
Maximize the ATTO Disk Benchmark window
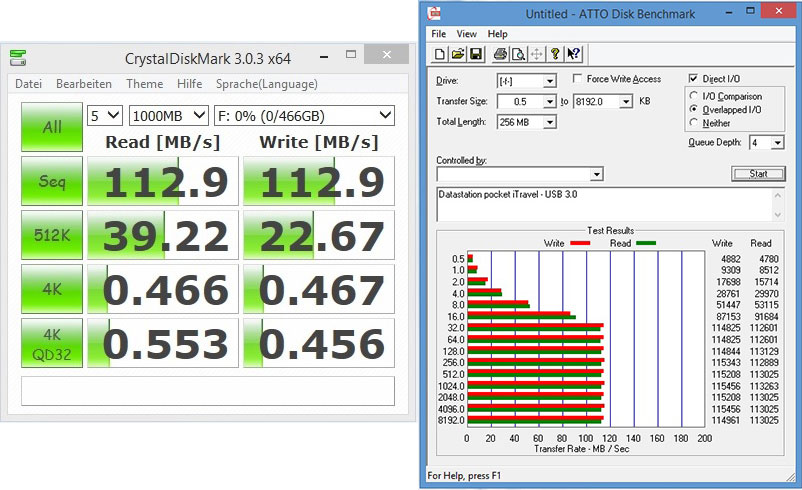click(750, 11)
